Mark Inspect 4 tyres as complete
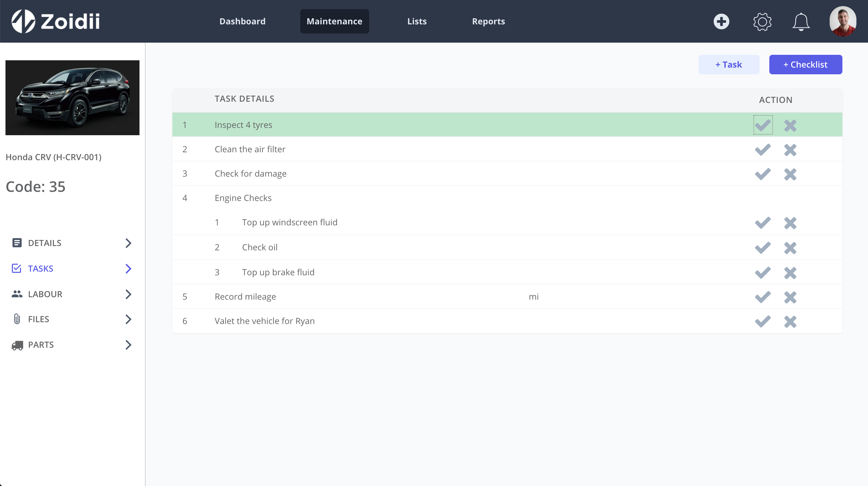The height and width of the screenshot is (486, 868). (763, 125)
